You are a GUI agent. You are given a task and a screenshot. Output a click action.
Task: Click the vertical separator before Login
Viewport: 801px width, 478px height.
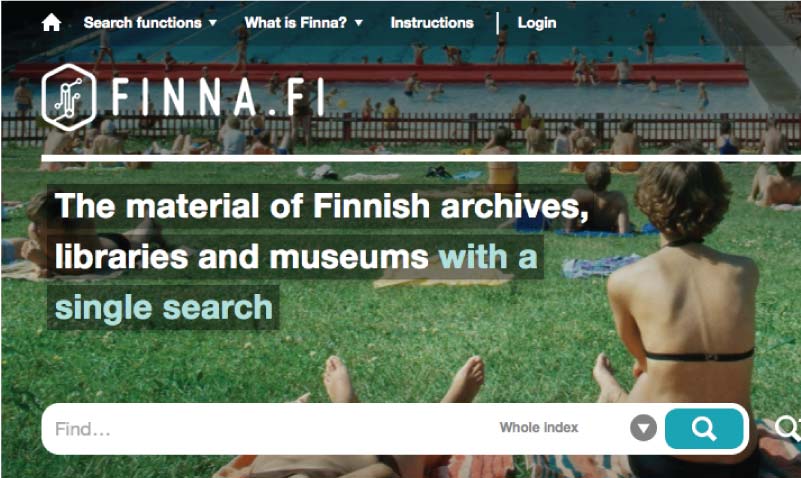tap(498, 23)
